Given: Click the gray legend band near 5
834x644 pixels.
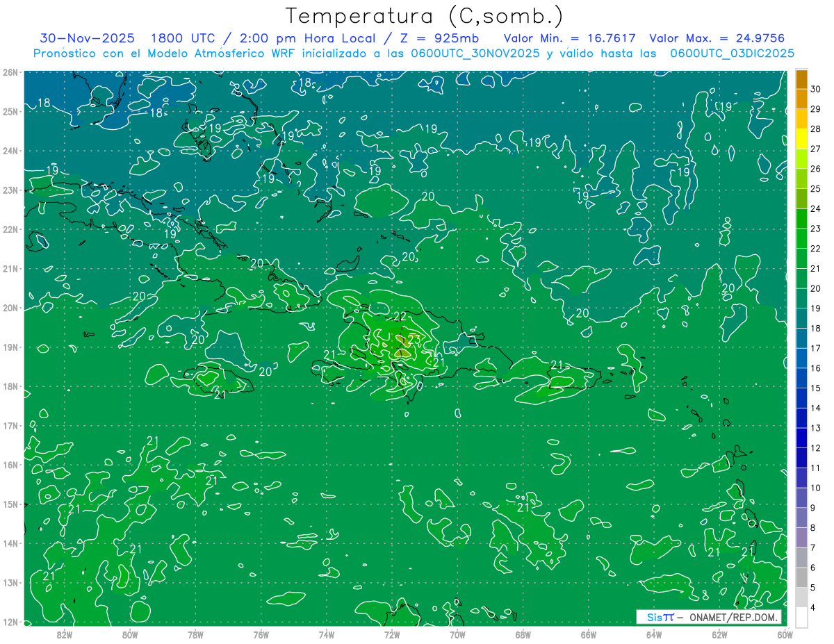Looking at the screenshot, I should pyautogui.click(x=801, y=578).
